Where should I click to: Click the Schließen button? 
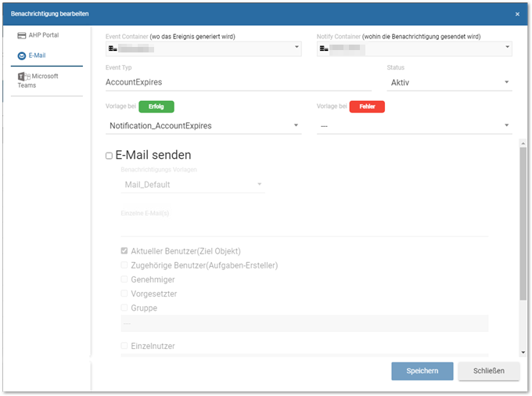point(488,371)
